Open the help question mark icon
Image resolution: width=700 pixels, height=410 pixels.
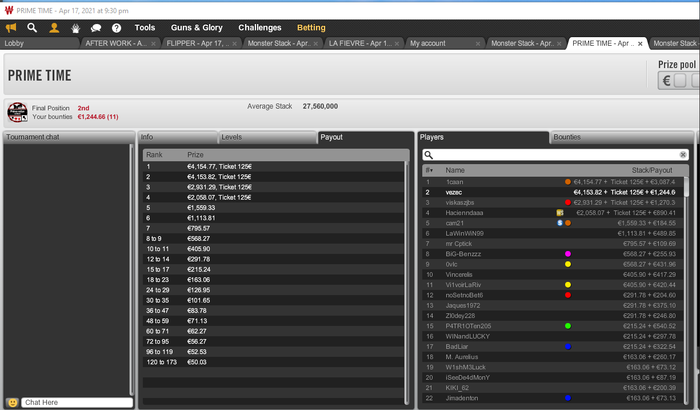pos(117,28)
